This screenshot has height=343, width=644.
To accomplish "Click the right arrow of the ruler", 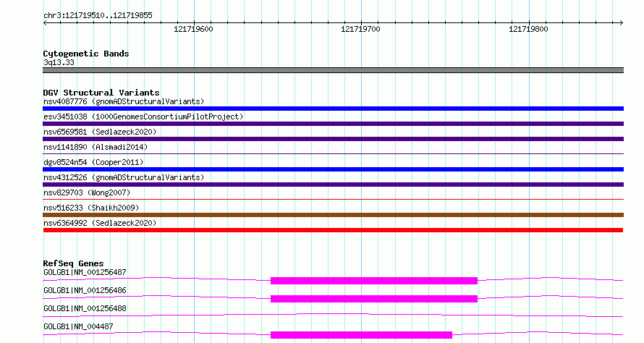I will pyautogui.click(x=622, y=23).
